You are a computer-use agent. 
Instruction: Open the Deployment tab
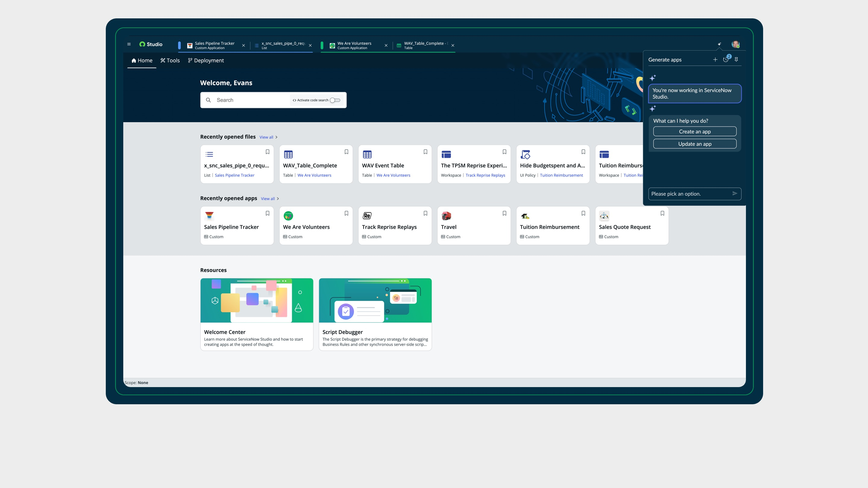tap(206, 61)
